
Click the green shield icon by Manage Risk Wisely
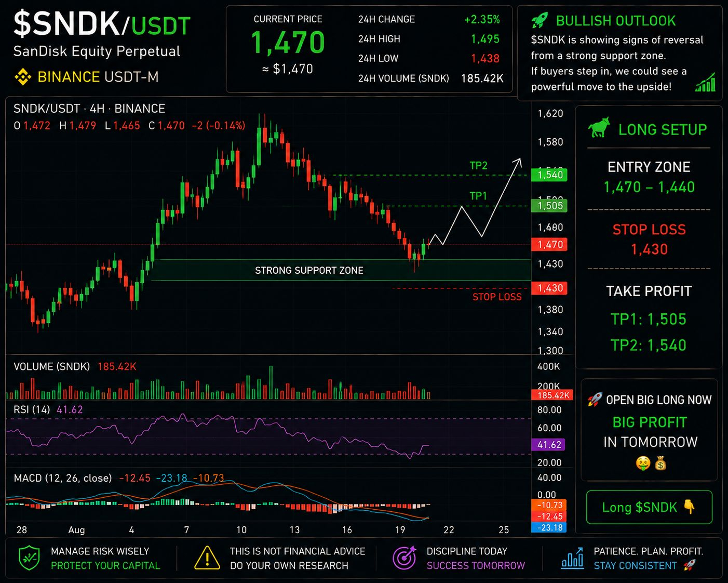click(x=29, y=558)
